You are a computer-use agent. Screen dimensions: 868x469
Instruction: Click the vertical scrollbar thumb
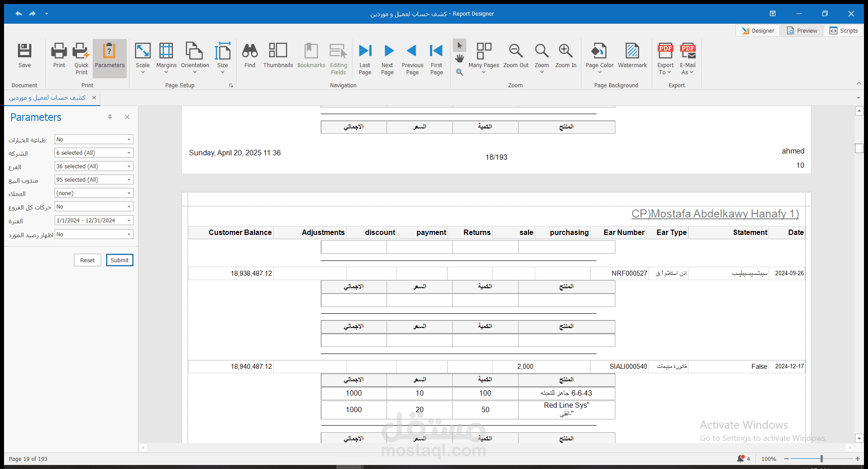tap(859, 148)
